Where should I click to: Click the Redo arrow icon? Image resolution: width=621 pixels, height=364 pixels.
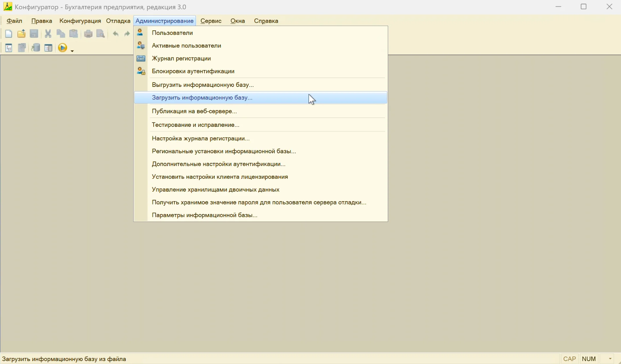pyautogui.click(x=127, y=34)
